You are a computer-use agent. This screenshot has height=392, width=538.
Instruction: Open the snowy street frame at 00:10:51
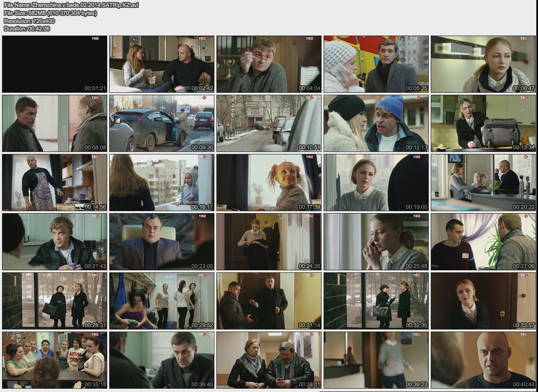coord(269,123)
